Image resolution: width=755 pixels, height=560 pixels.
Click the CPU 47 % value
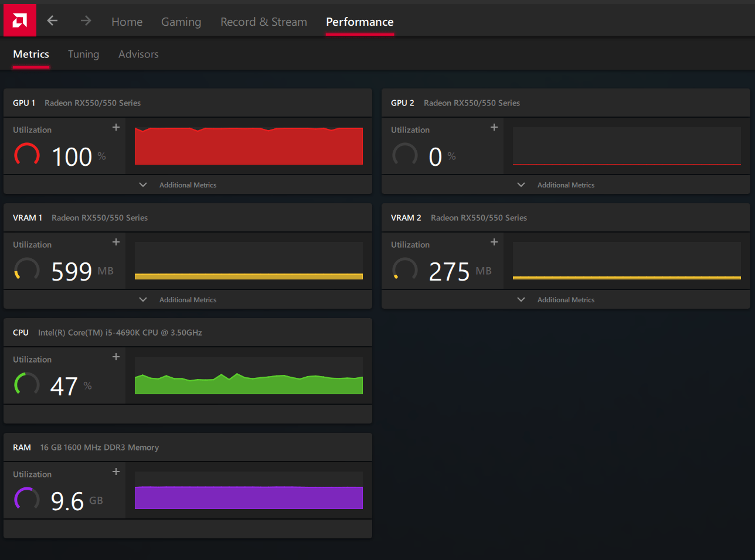pyautogui.click(x=72, y=386)
